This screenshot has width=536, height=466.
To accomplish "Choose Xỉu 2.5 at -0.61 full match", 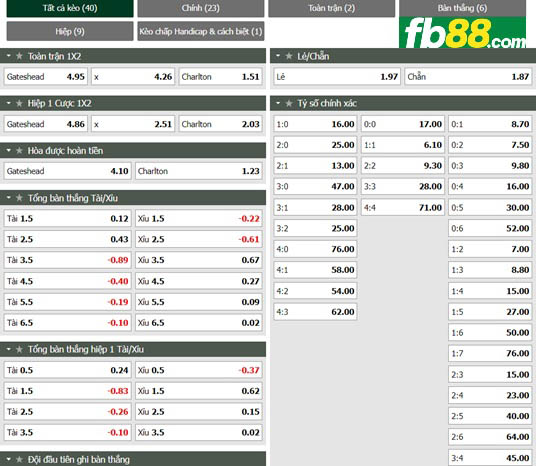I will pos(199,239).
